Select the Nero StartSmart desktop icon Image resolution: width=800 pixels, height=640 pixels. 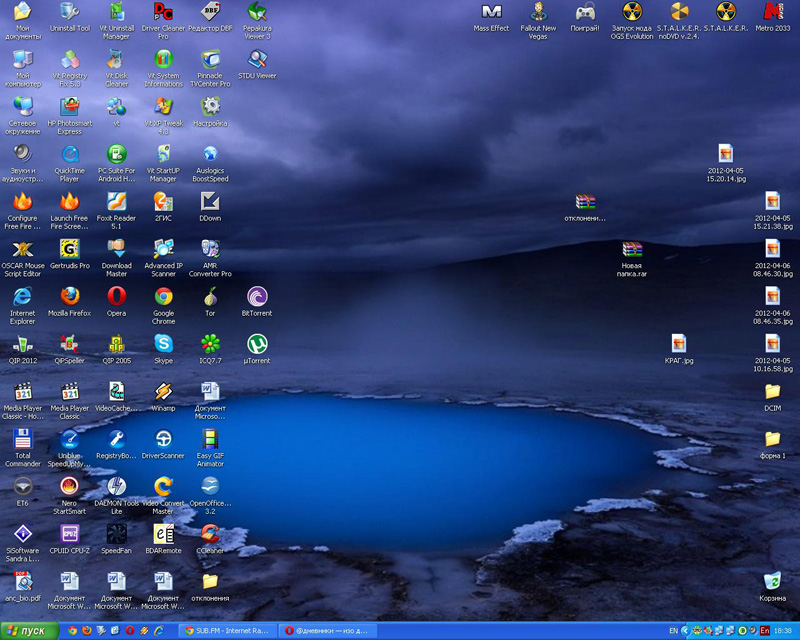click(70, 495)
